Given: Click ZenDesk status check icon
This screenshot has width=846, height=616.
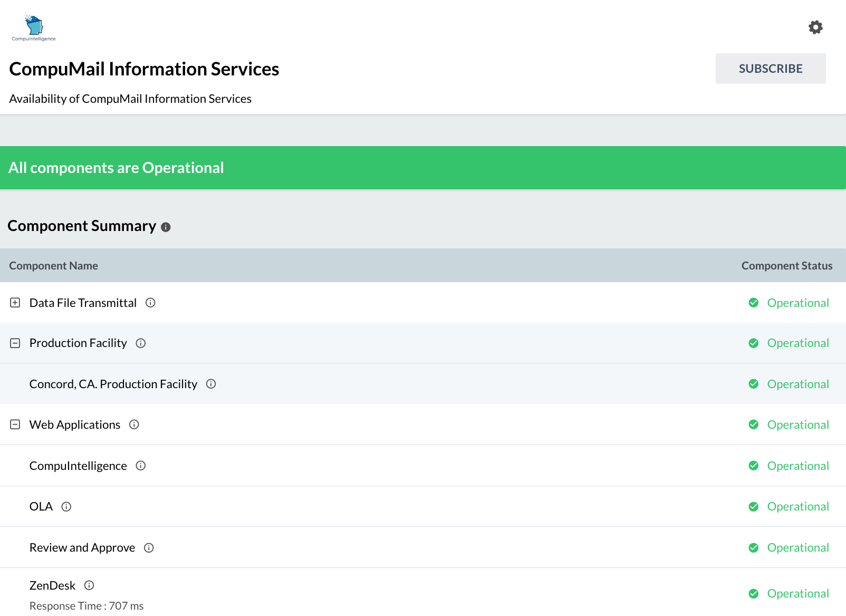Looking at the screenshot, I should [754, 594].
